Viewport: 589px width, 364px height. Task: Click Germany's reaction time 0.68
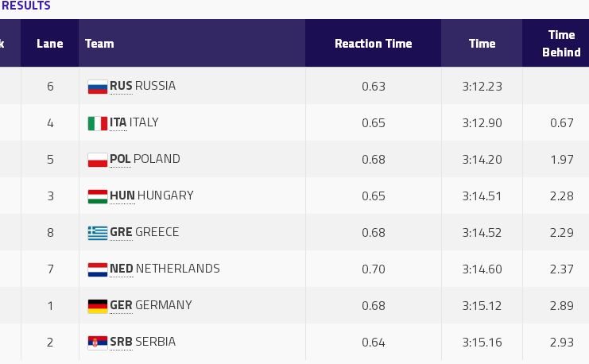click(x=373, y=305)
